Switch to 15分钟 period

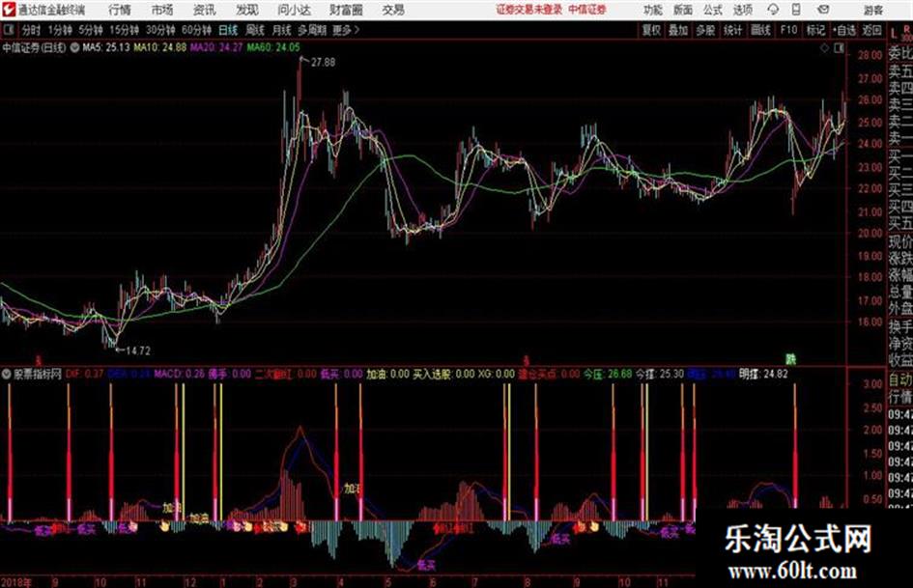[x=125, y=30]
